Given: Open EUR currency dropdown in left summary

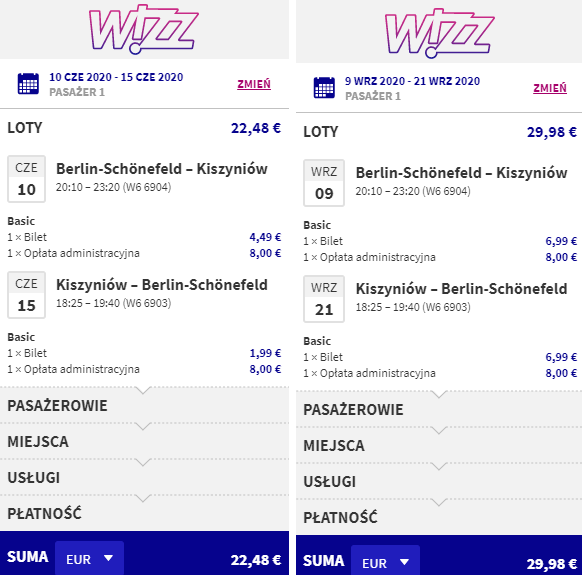Looking at the screenshot, I should click(90, 559).
